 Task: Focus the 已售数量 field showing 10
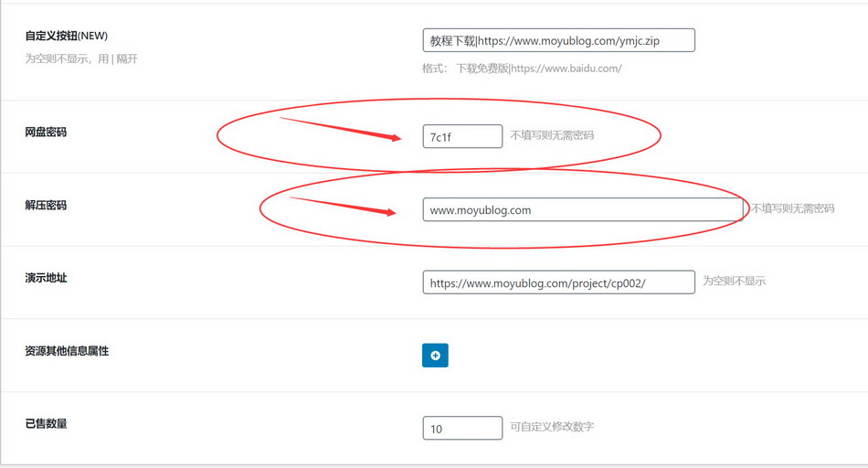462,428
